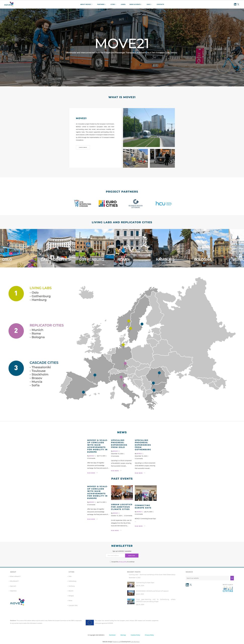The image size is (244, 644).
Task: Open the Contacts page from navigation
Action: click(x=160, y=4)
